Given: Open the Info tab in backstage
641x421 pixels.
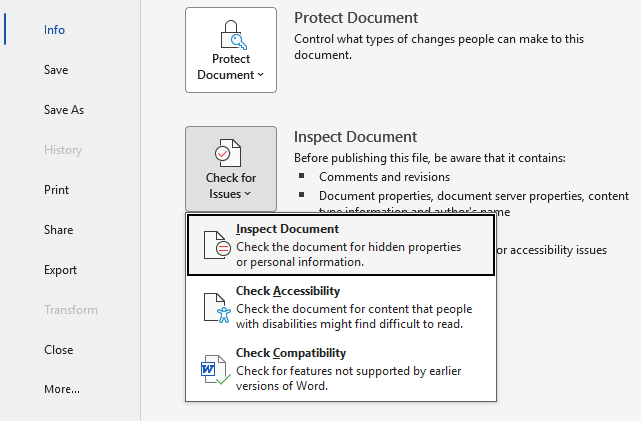Looking at the screenshot, I should click(x=54, y=30).
